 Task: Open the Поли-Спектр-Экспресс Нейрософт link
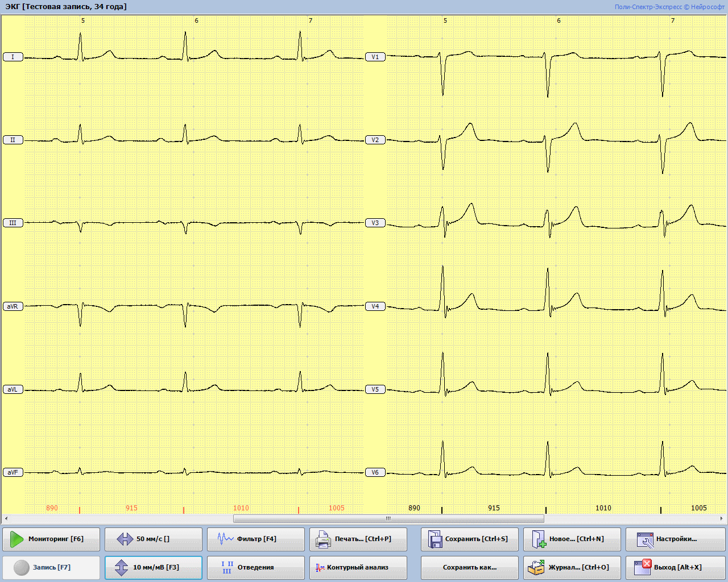tap(668, 7)
